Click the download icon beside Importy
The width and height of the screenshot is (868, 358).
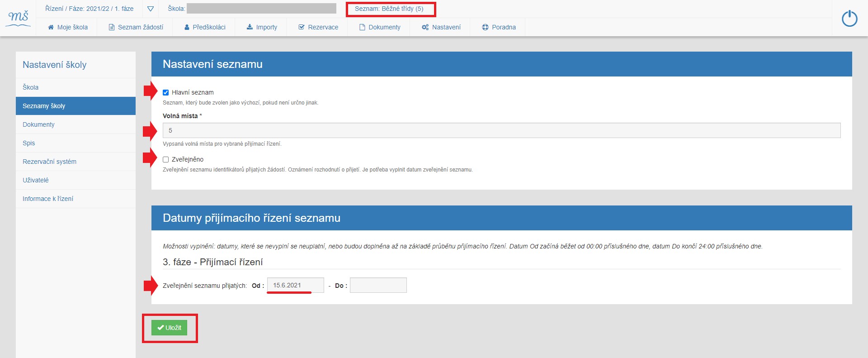pos(250,27)
